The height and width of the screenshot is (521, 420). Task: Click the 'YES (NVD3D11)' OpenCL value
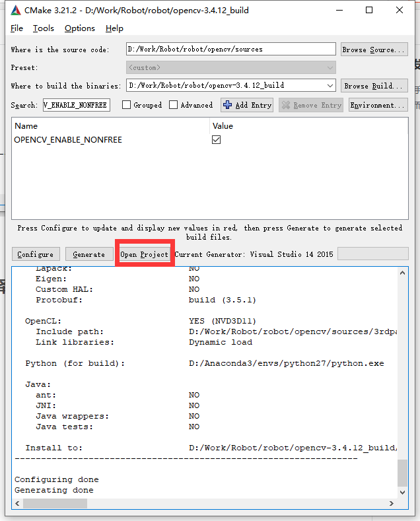(x=223, y=321)
